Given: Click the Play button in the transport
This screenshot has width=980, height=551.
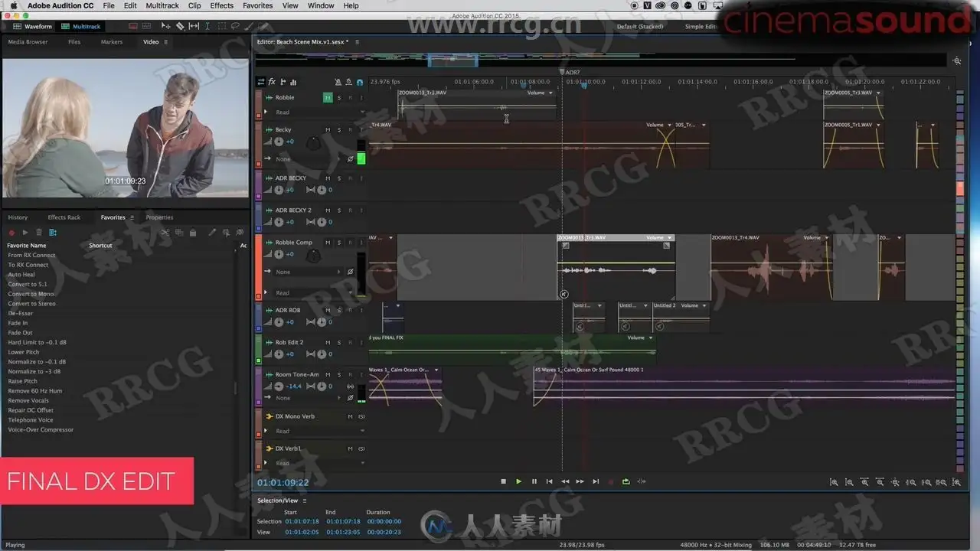Looking at the screenshot, I should (518, 481).
